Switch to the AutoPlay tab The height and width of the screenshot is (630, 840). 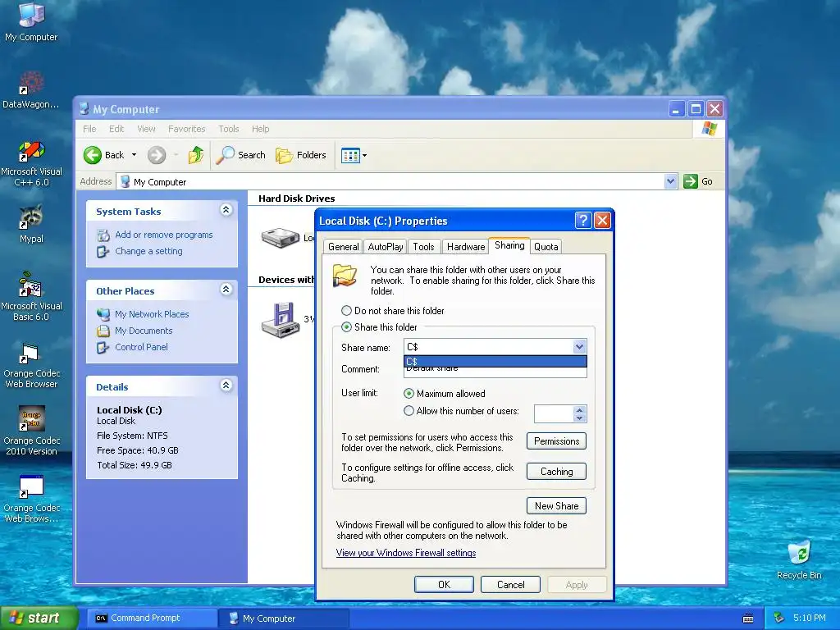[386, 246]
